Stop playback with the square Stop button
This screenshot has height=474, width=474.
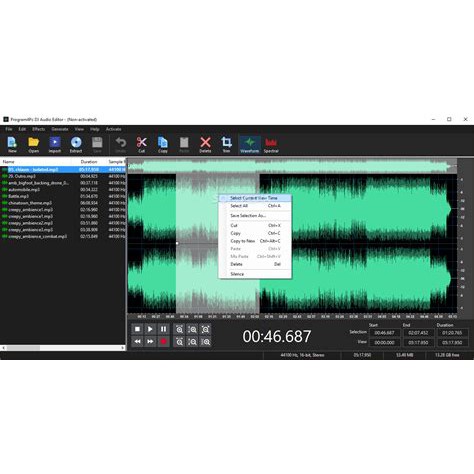point(137,329)
